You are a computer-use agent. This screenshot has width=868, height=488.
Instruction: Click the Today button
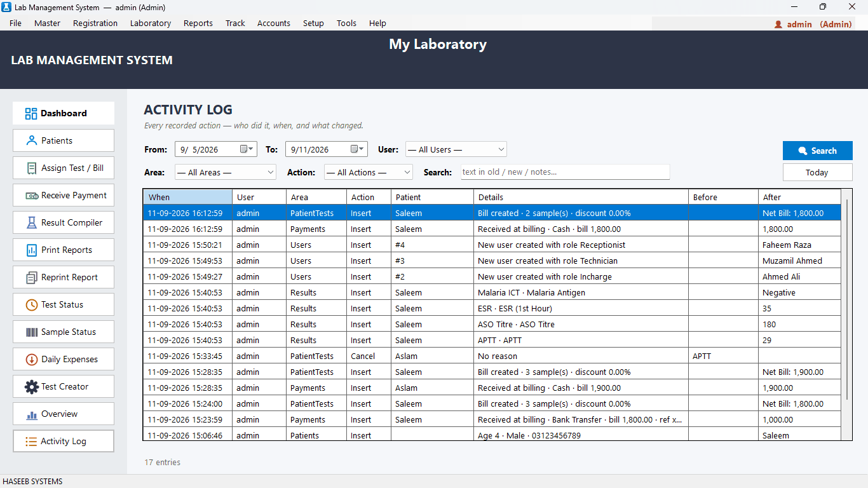click(x=817, y=172)
